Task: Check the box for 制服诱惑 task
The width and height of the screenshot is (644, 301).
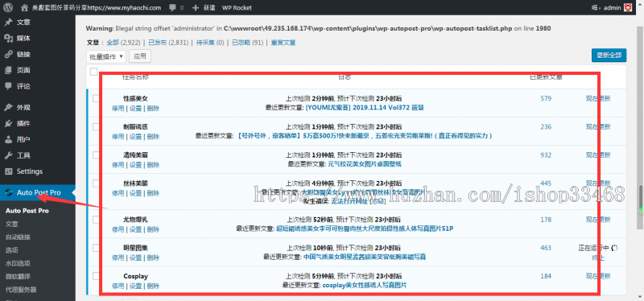Action: tap(96, 127)
